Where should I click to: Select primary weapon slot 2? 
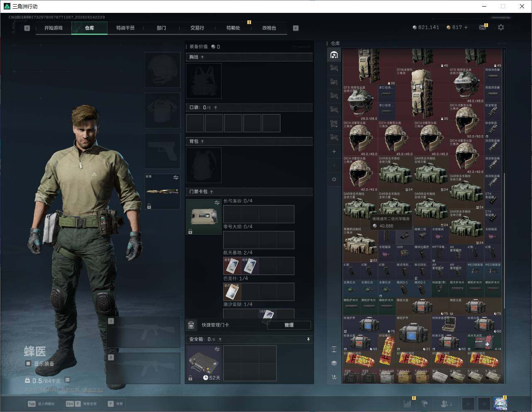(x=144, y=369)
